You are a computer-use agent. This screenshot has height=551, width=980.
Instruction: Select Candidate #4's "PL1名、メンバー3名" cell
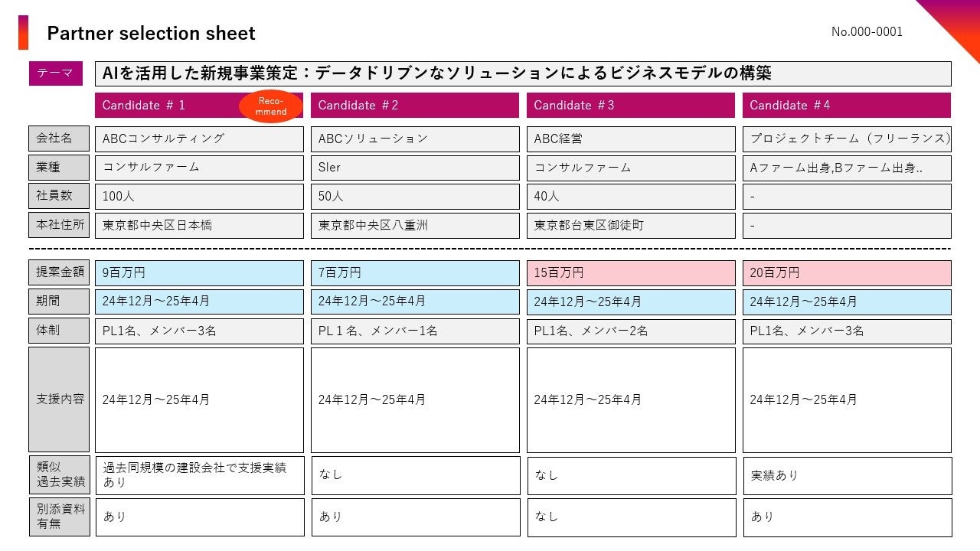(847, 331)
